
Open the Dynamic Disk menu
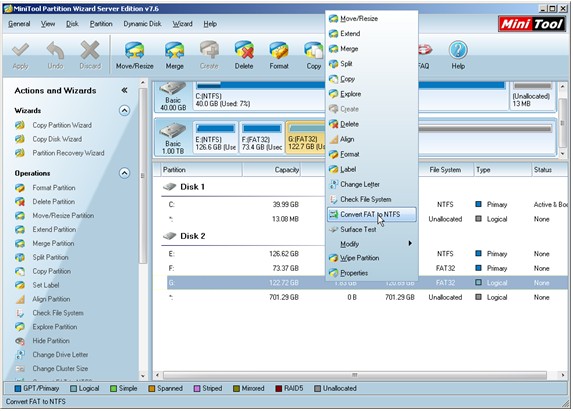(142, 24)
